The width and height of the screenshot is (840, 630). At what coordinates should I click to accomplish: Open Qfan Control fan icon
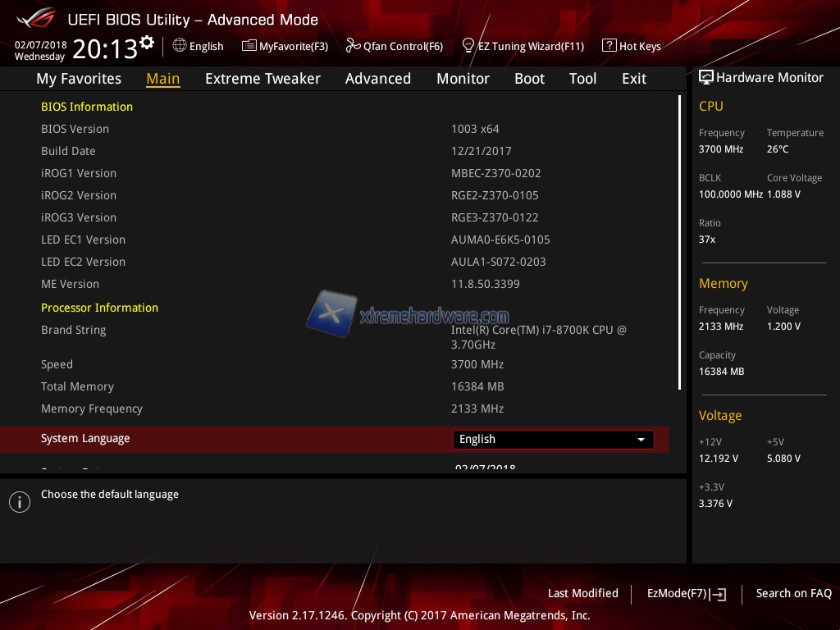(354, 46)
